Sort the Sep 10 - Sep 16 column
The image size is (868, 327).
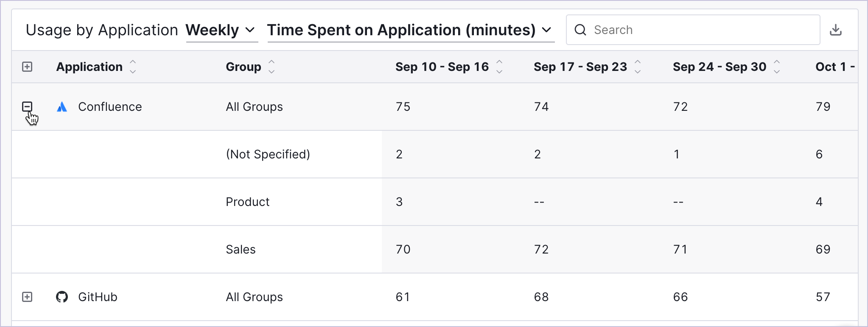(499, 67)
